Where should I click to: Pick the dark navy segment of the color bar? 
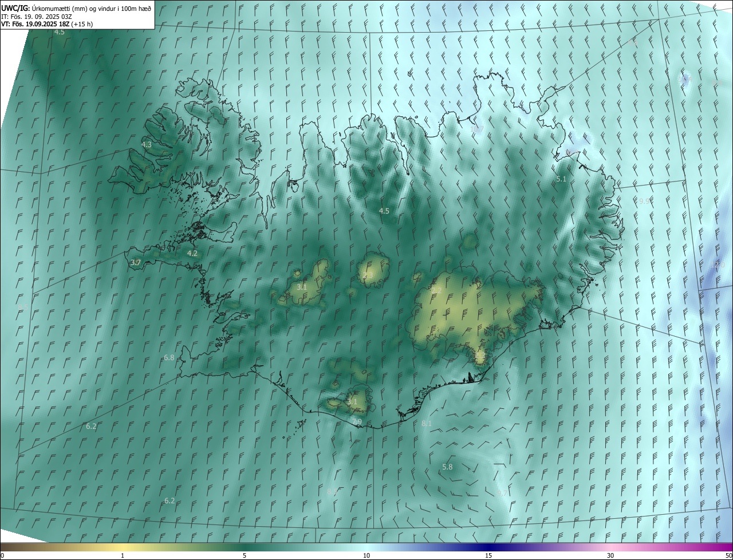coord(488,547)
